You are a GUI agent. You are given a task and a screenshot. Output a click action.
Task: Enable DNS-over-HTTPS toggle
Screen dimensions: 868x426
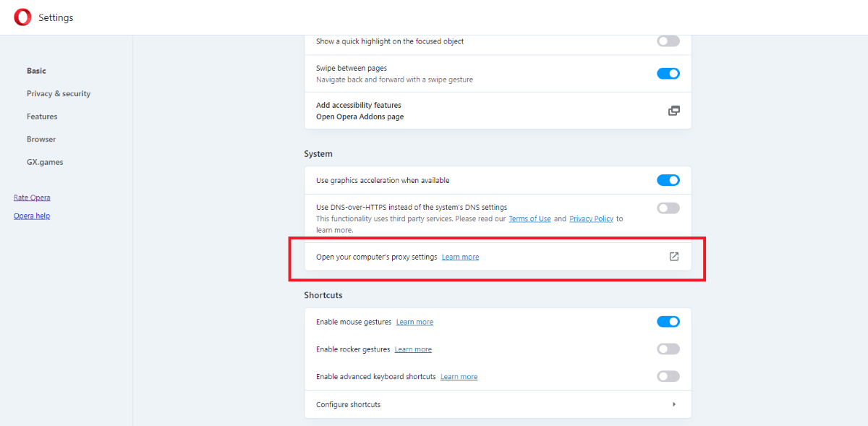tap(668, 208)
